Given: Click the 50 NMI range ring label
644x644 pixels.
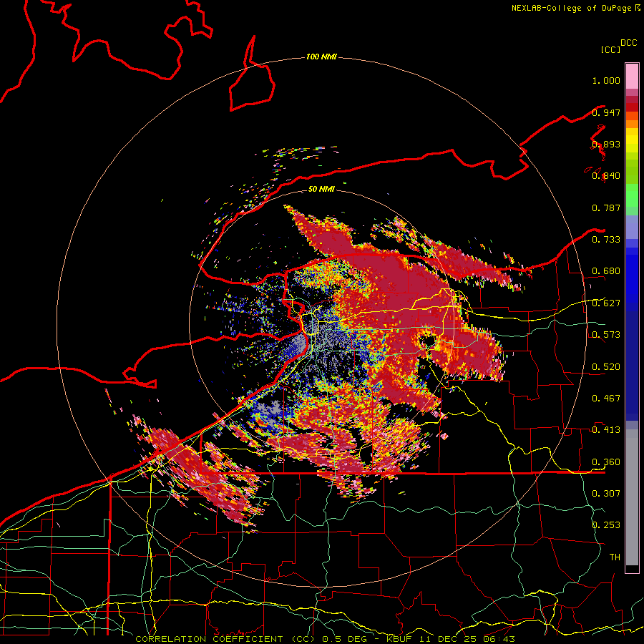Looking at the screenshot, I should point(321,189).
